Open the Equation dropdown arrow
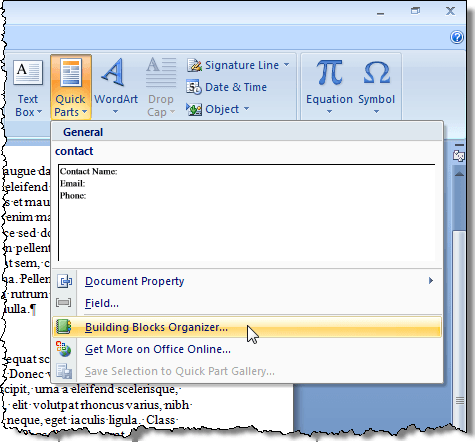475x442 pixels. click(329, 112)
